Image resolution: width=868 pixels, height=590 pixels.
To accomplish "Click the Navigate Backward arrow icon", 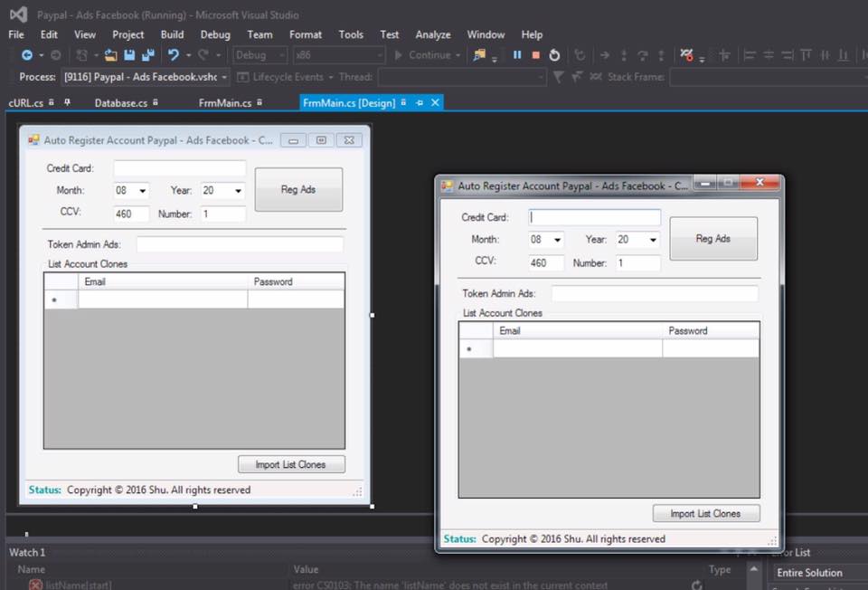I will (27, 55).
